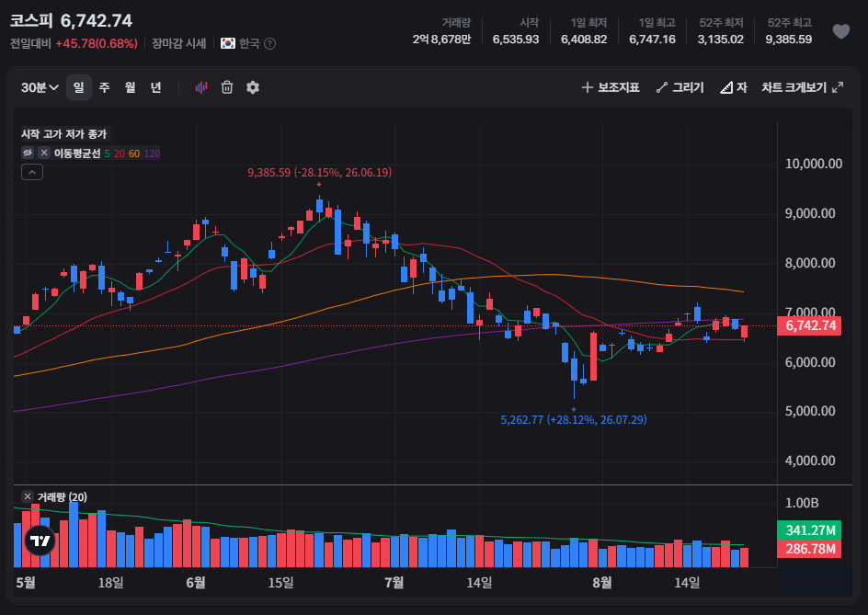
Task: Click the TradingView logo badge
Action: 40,541
